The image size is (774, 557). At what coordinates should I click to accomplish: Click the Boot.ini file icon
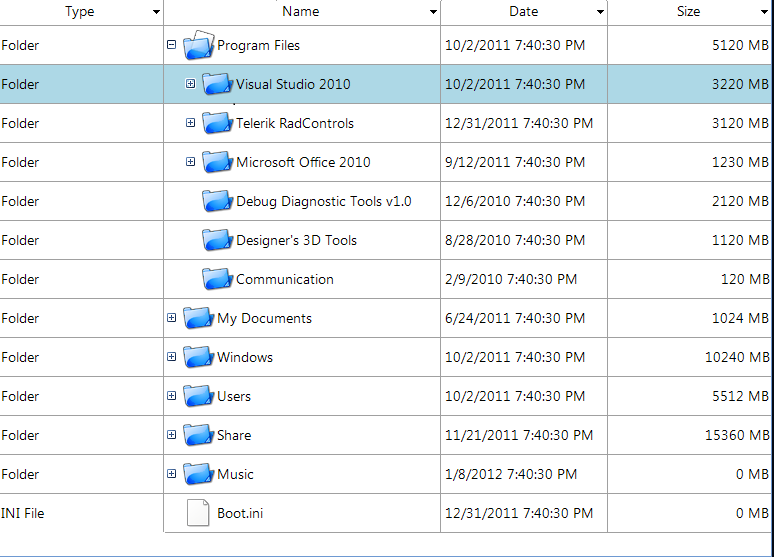click(198, 513)
